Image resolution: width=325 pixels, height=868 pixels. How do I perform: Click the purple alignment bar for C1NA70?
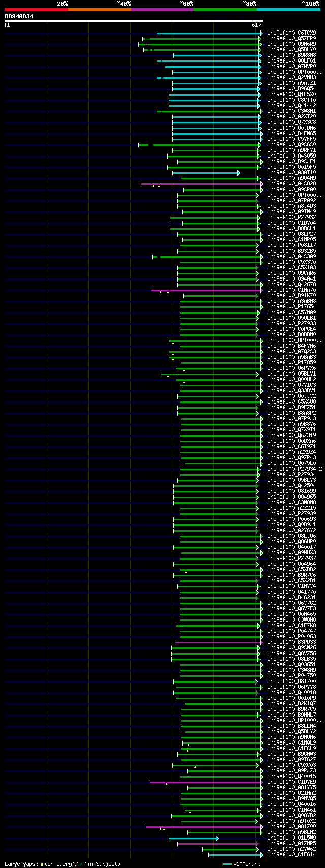coord(207,290)
